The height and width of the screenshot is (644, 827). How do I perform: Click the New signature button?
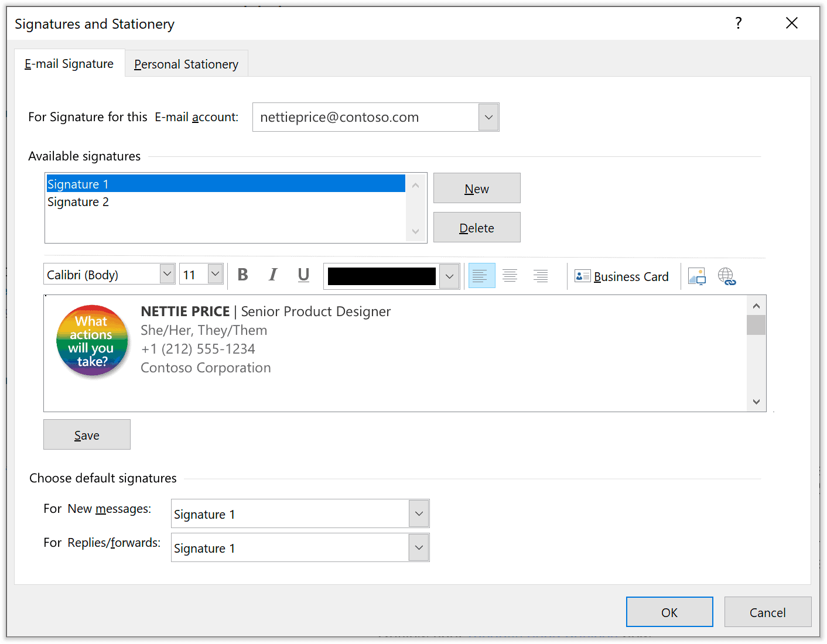pos(477,188)
